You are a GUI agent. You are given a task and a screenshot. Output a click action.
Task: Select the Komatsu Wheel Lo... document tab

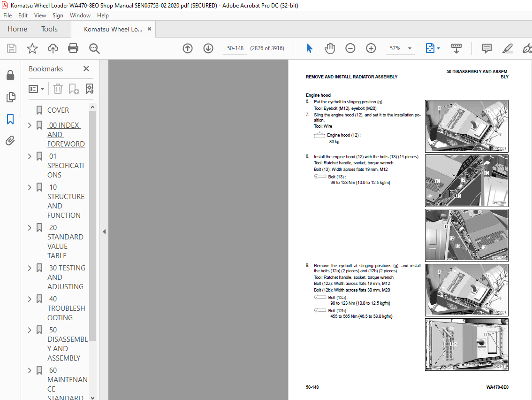click(x=113, y=29)
